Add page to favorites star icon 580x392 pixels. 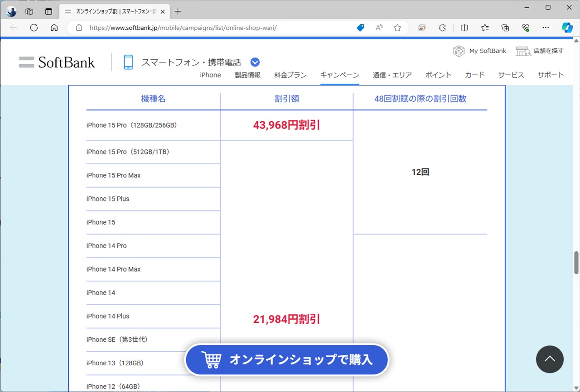tap(397, 28)
